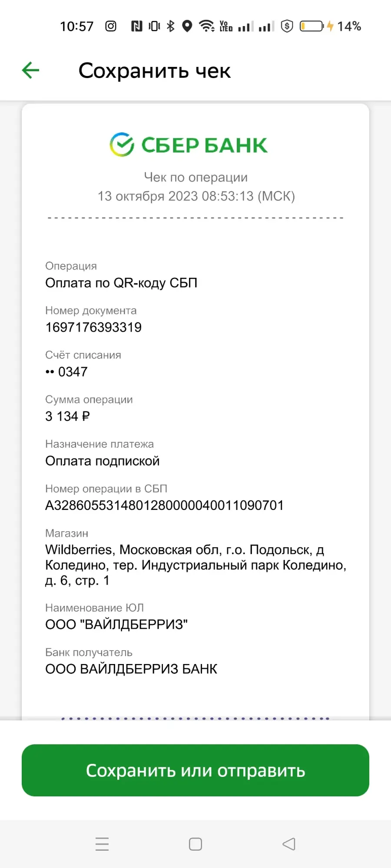This screenshot has width=391, height=868.
Task: Tap the vibrate mode status icon
Action: (154, 26)
